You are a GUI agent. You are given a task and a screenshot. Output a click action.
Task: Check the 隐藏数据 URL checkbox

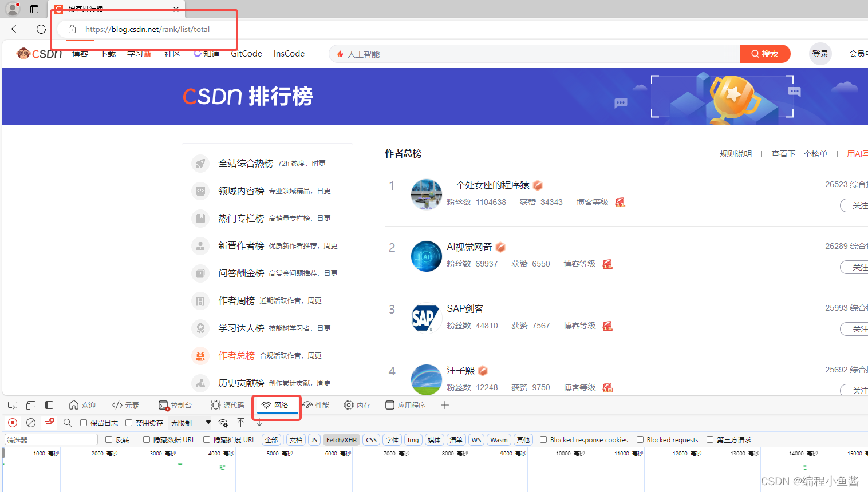[x=147, y=439]
